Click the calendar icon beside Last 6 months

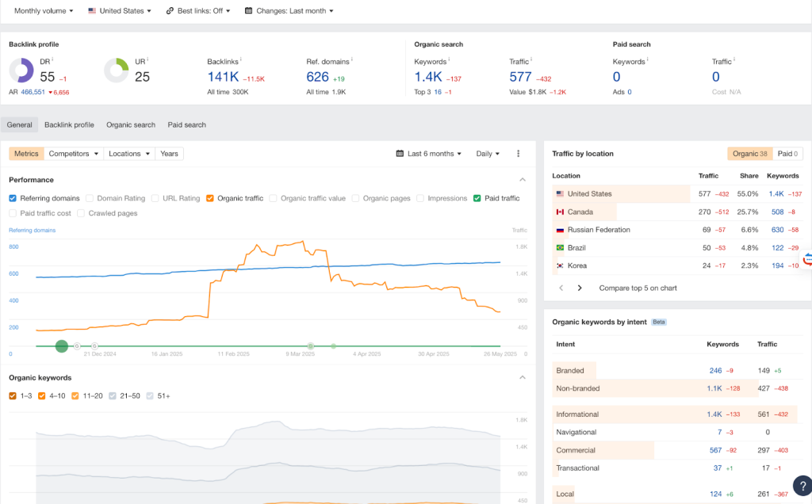pyautogui.click(x=400, y=154)
